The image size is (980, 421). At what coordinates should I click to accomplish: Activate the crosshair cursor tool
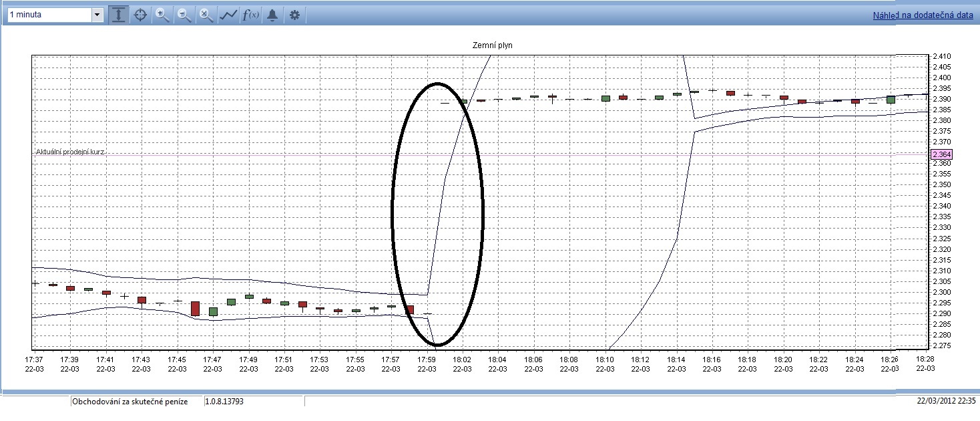pyautogui.click(x=140, y=15)
